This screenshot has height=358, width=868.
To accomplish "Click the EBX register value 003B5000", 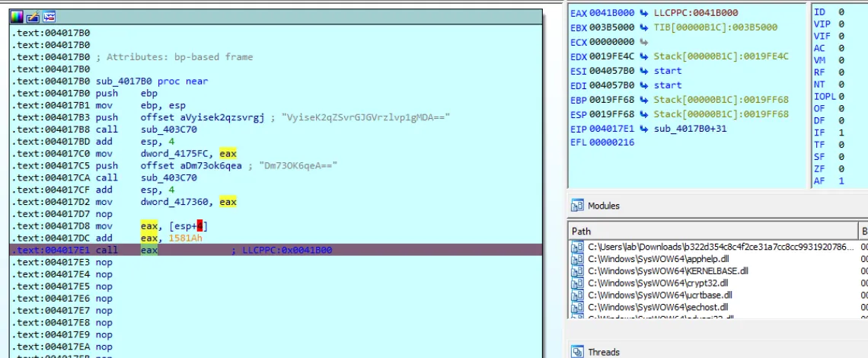I will [612, 27].
